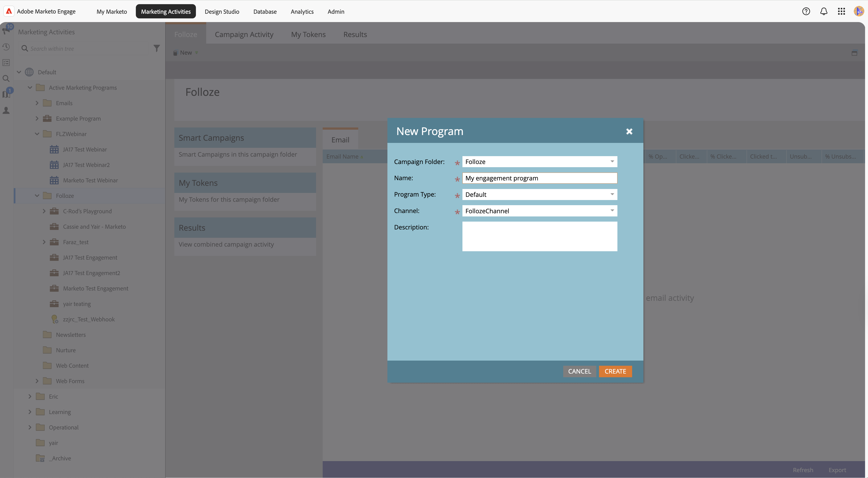Switch to the Design Studio menu
The width and height of the screenshot is (868, 478).
click(222, 12)
